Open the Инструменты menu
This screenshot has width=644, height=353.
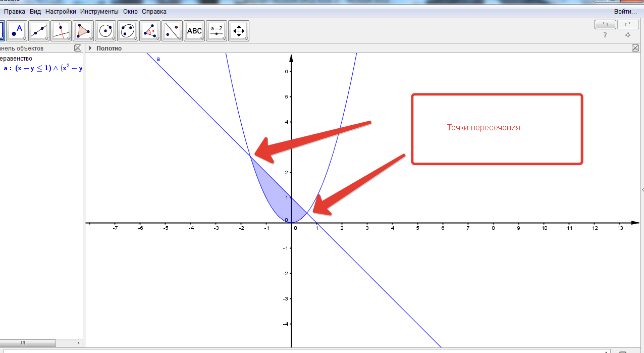click(x=99, y=11)
